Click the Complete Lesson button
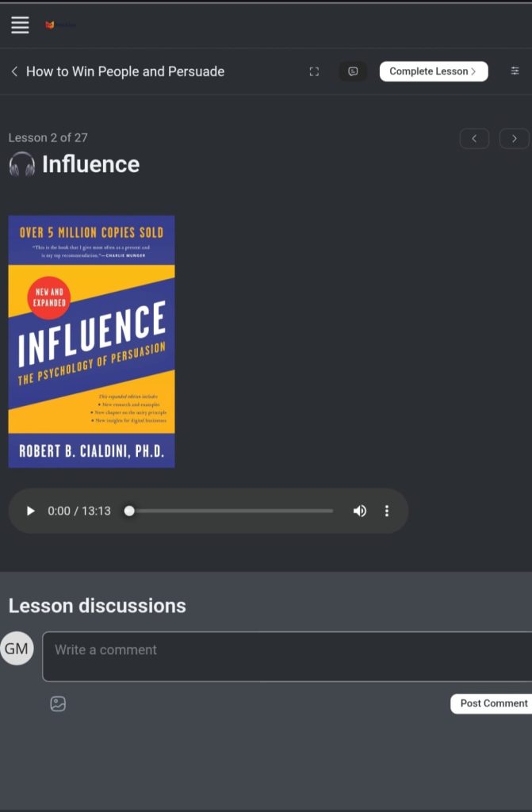The height and width of the screenshot is (812, 532). [433, 71]
